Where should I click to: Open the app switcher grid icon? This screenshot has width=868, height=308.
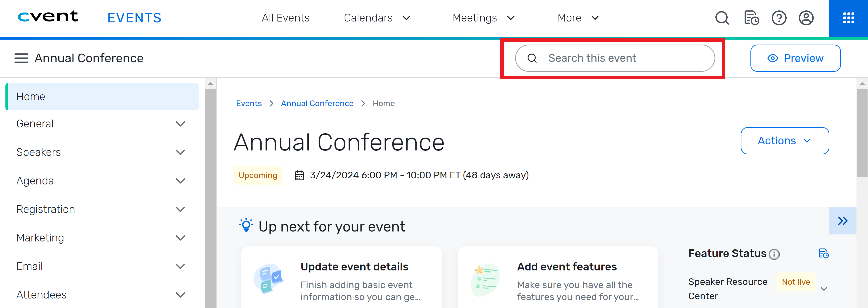coord(848,18)
